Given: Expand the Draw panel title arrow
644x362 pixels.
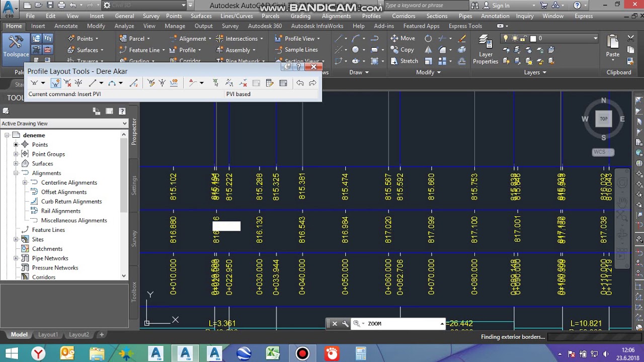Looking at the screenshot, I should point(367,72).
